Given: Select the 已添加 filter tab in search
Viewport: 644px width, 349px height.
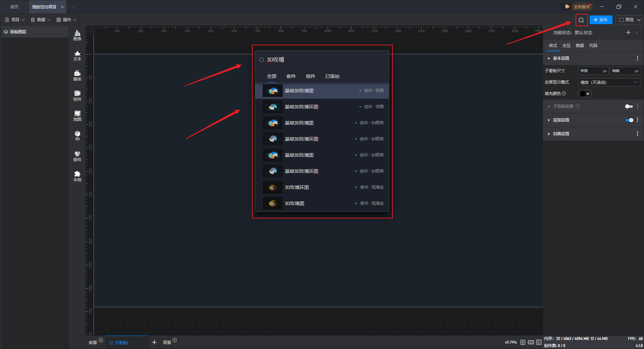Looking at the screenshot, I should pyautogui.click(x=332, y=77).
